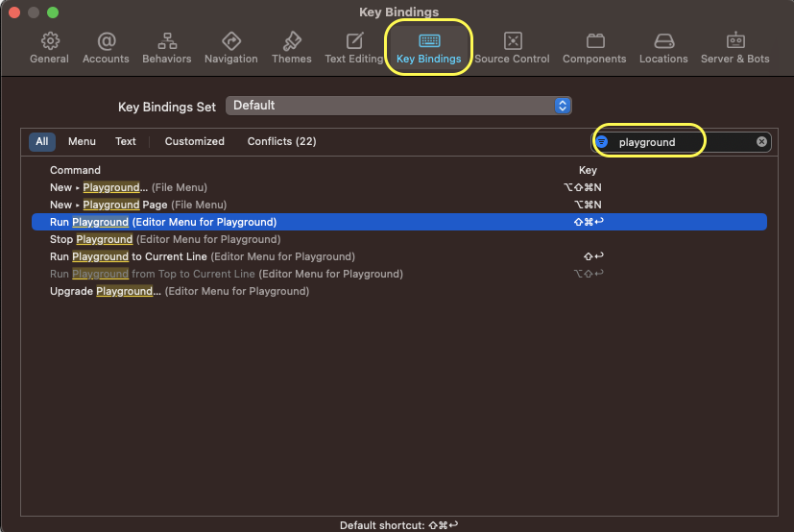Screen dimensions: 794x532
Task: Click the ⌥⌘N key shortcut cell
Action: coord(588,205)
